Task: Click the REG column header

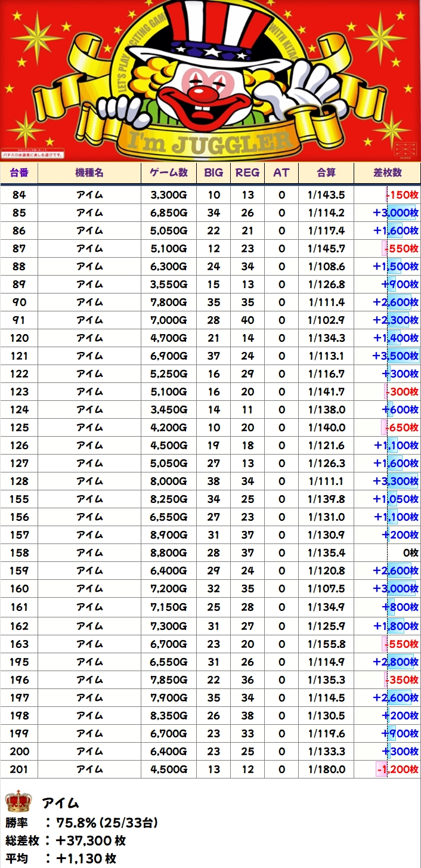Action: point(247,172)
